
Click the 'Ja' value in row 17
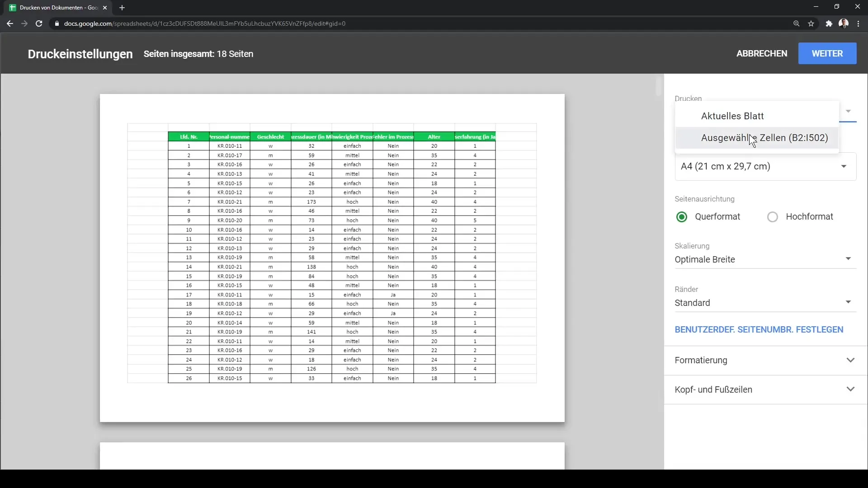point(393,295)
